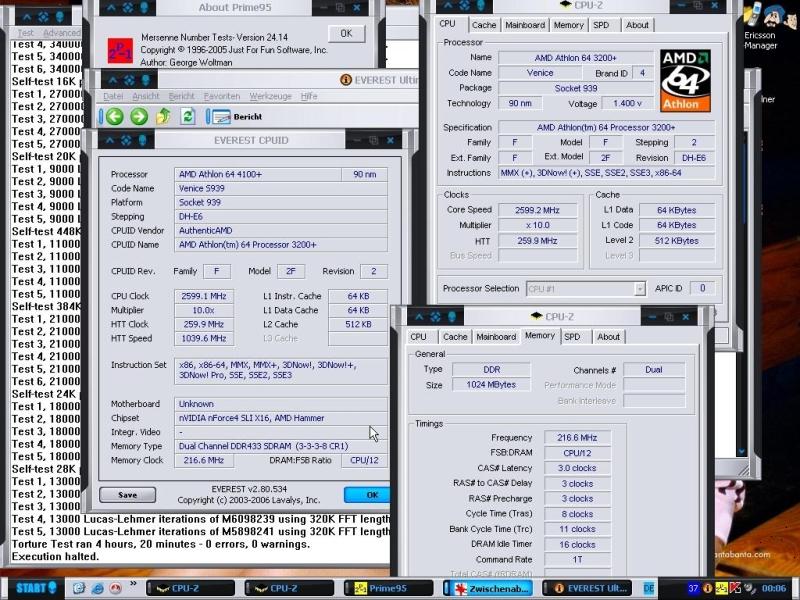Open Advanced menu in Prime95 window
The image size is (800, 600).
point(62,33)
